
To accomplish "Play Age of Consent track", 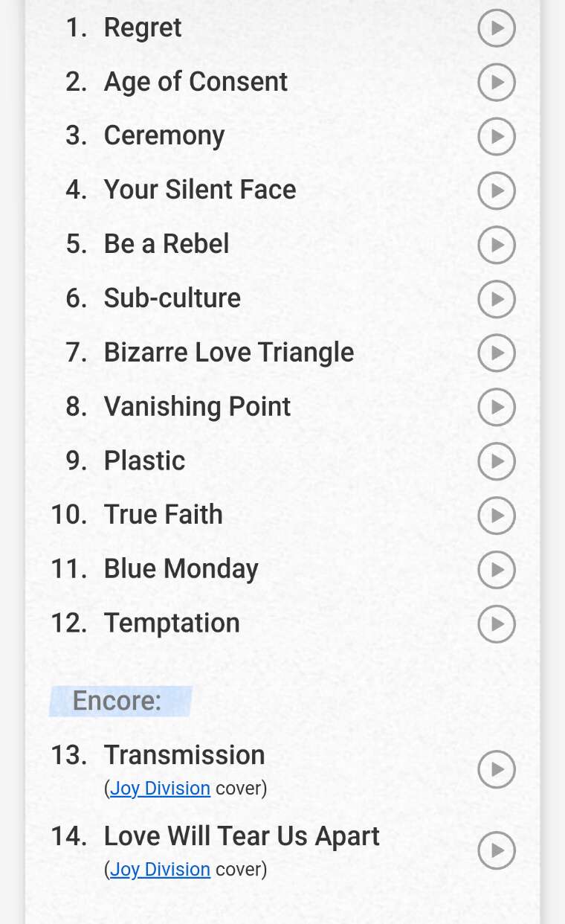I will tap(496, 82).
